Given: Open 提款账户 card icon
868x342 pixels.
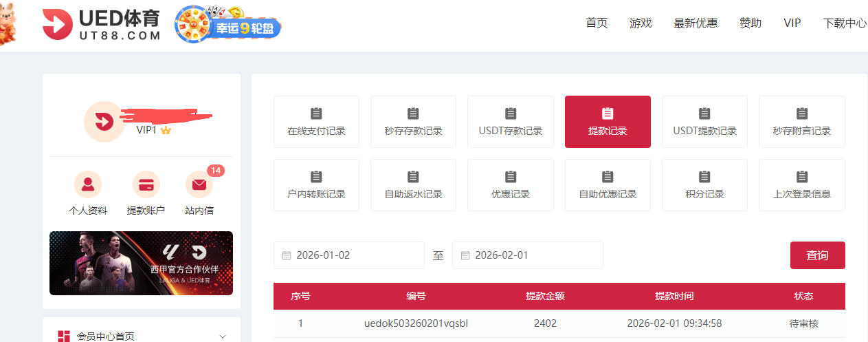Looking at the screenshot, I should 146,184.
